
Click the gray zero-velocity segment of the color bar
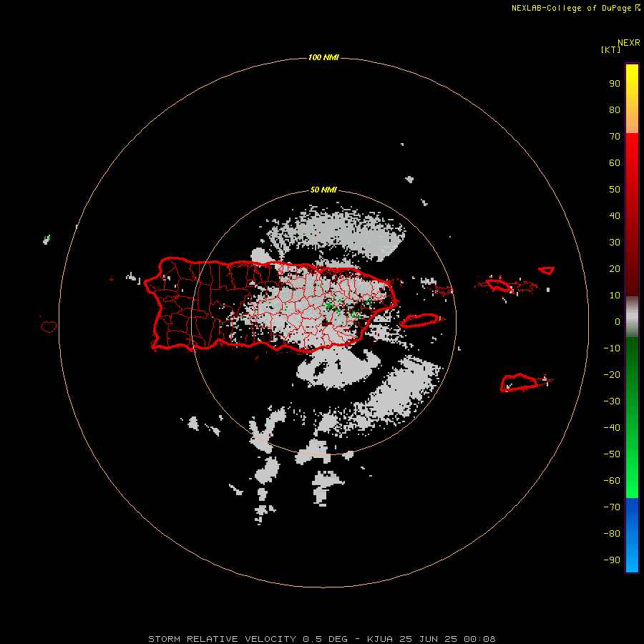click(x=632, y=317)
